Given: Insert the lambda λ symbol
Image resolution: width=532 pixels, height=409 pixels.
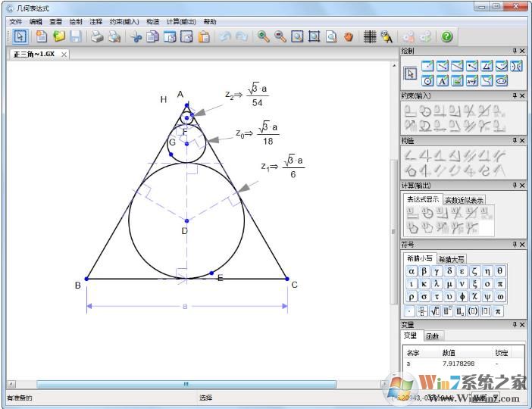Looking at the screenshot, I should (x=437, y=284).
